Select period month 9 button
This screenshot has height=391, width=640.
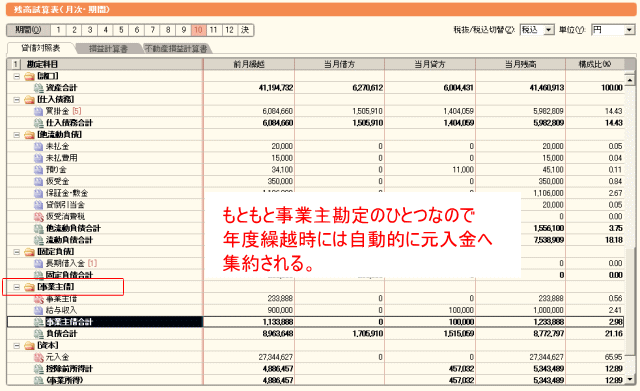point(183,30)
